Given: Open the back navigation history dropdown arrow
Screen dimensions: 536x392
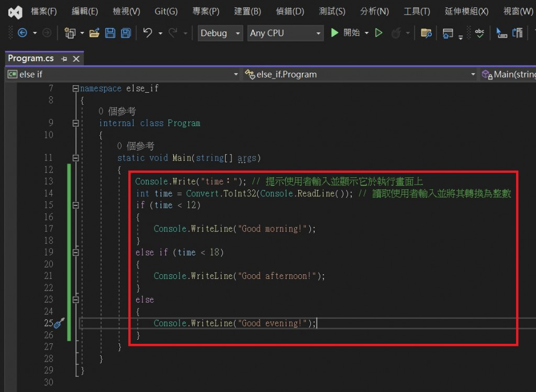Looking at the screenshot, I should (35, 33).
